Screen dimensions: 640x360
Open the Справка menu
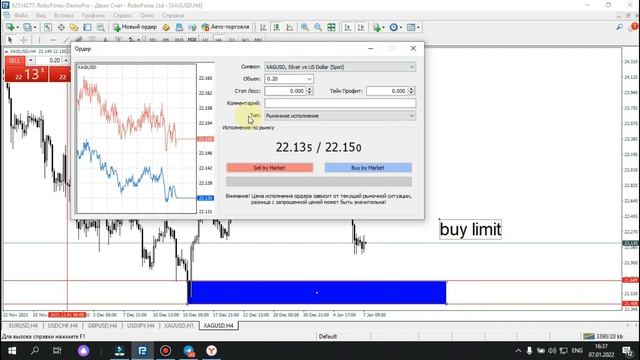[x=173, y=15]
